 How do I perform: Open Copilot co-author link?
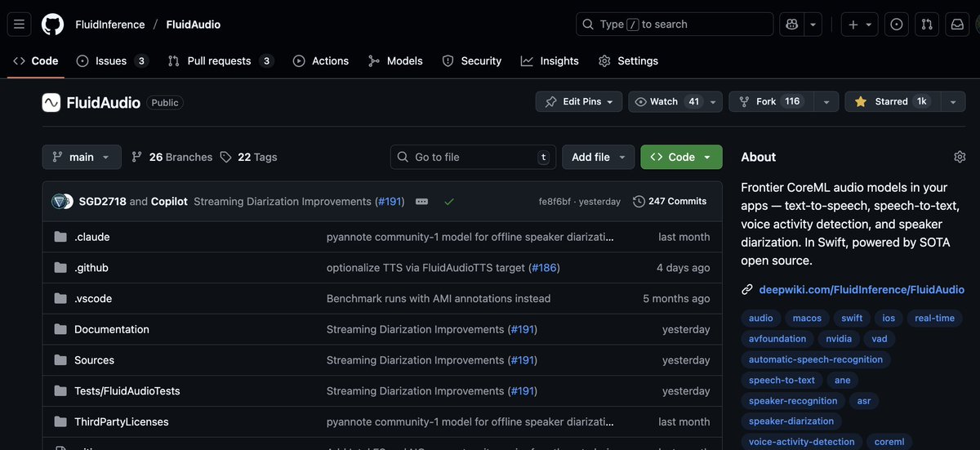click(169, 201)
